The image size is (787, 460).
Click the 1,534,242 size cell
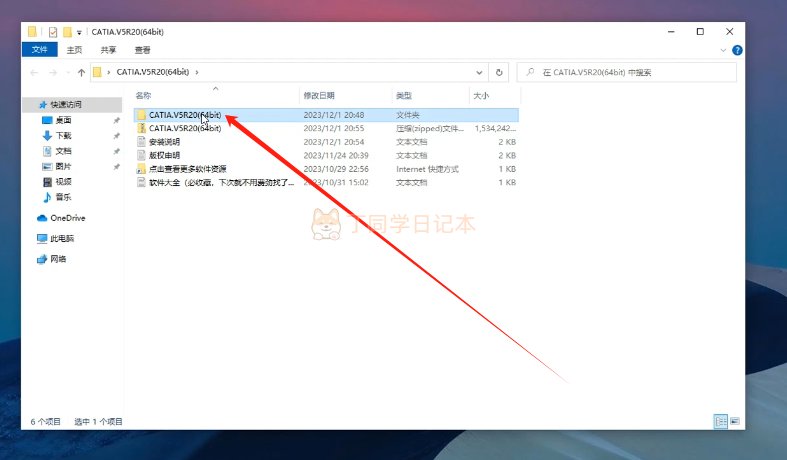tap(495, 129)
